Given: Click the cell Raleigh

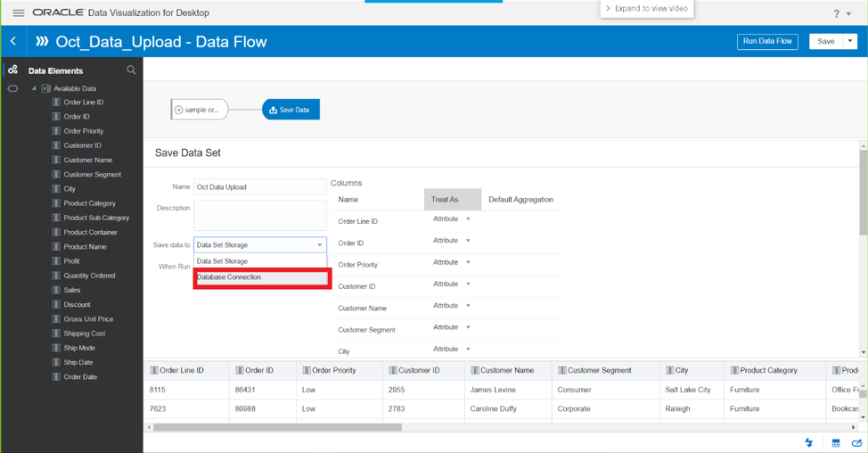Looking at the screenshot, I should click(x=677, y=408).
